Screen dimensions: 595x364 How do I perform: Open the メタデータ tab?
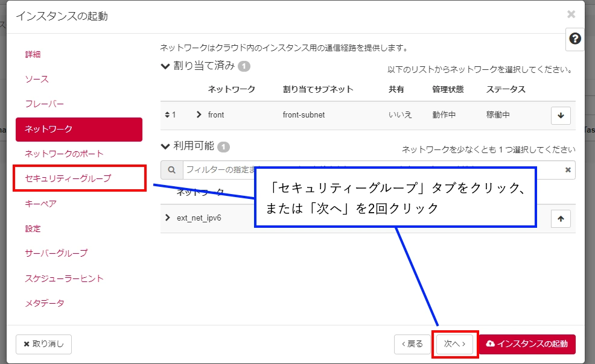[x=45, y=303]
